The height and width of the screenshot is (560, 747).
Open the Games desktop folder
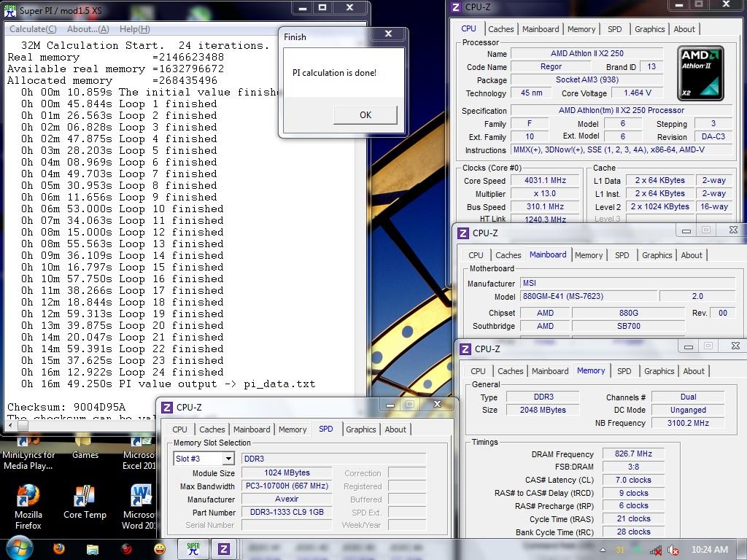85,448
